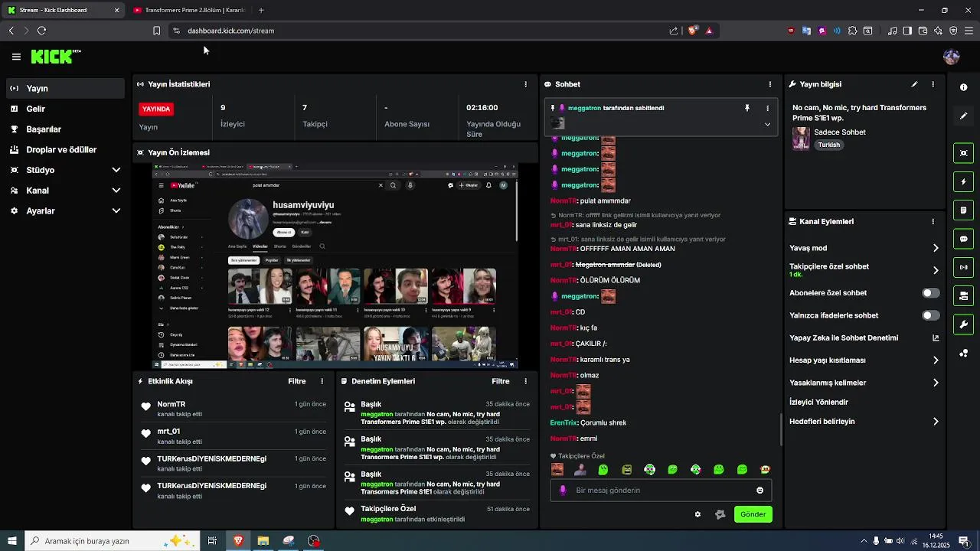Click the info icon in the right sidebar

(x=963, y=87)
